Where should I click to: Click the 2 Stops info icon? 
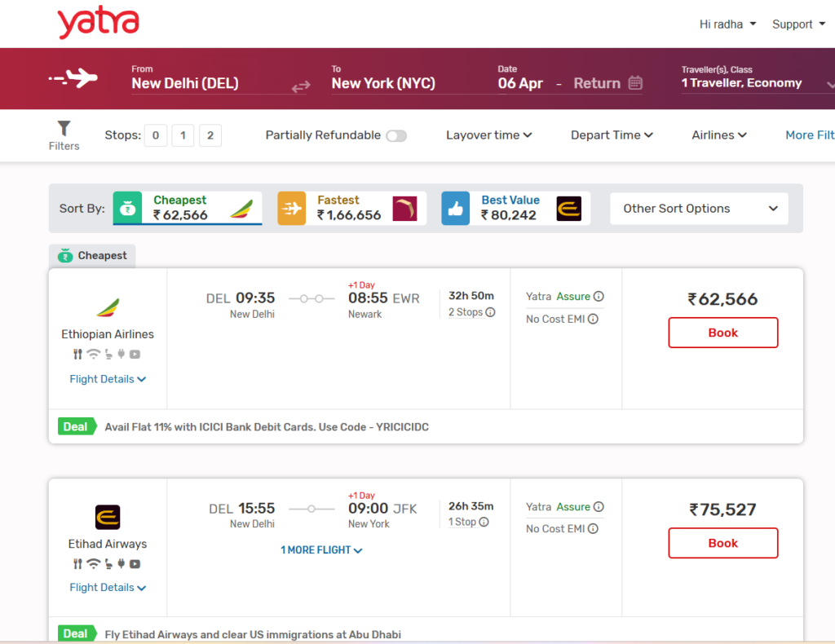(x=490, y=312)
